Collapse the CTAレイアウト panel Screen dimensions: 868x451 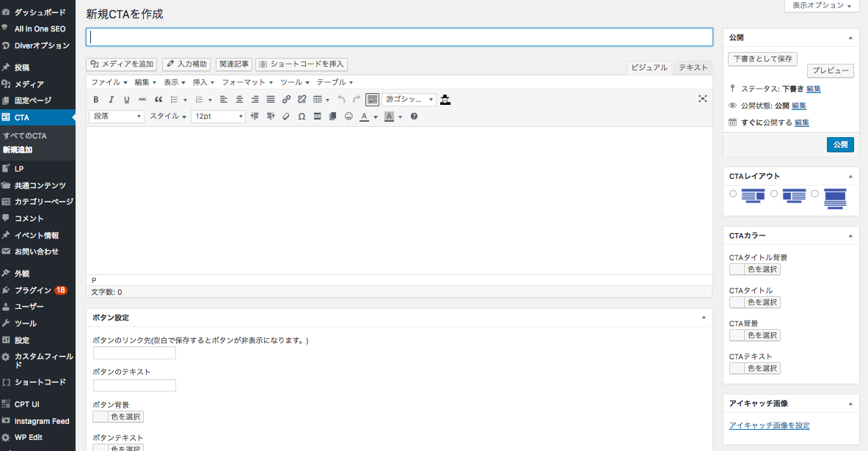click(x=850, y=177)
